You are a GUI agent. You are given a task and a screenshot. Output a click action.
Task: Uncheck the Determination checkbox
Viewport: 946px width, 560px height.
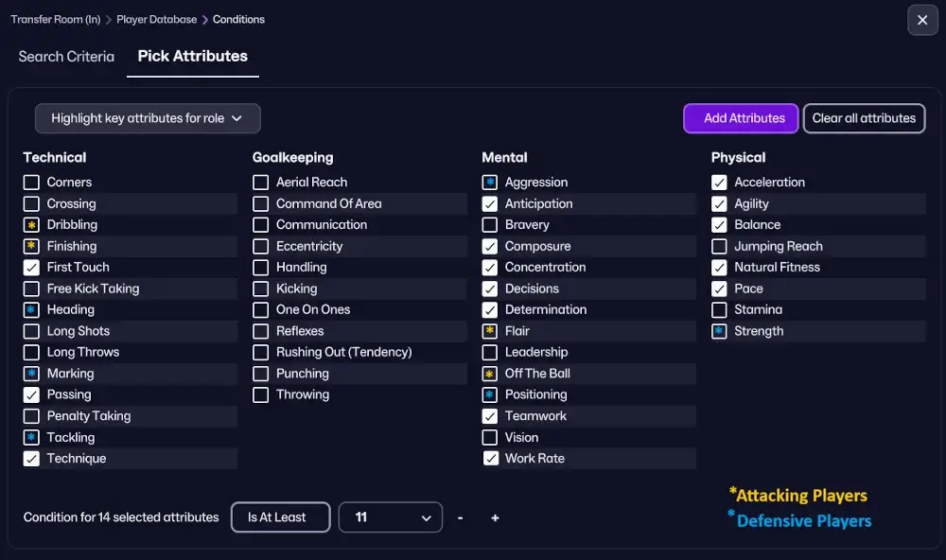[490, 309]
